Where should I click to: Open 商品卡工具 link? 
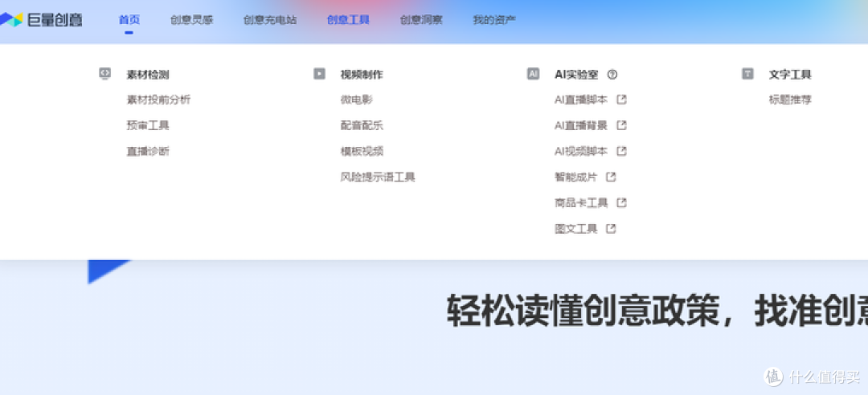coord(581,202)
